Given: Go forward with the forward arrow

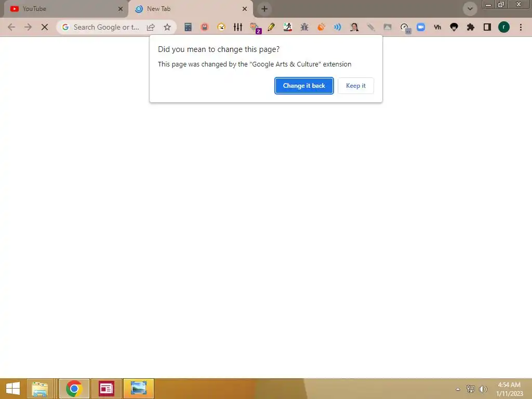Looking at the screenshot, I should click(x=28, y=27).
